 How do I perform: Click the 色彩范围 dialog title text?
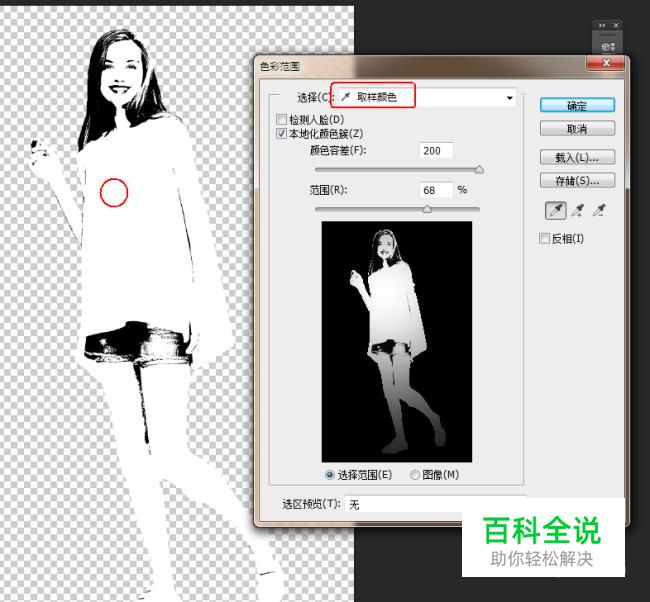(x=280, y=66)
